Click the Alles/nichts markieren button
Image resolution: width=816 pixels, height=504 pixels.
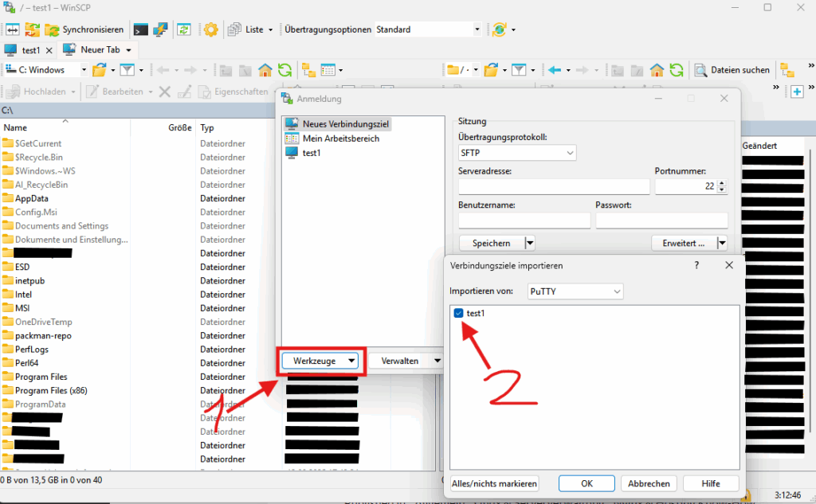coord(494,483)
